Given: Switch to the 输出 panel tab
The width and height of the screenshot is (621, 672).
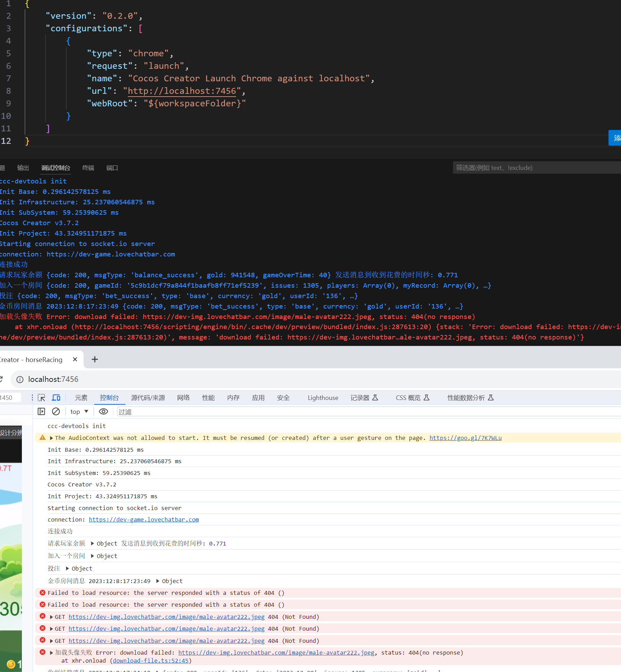Looking at the screenshot, I should tap(23, 168).
